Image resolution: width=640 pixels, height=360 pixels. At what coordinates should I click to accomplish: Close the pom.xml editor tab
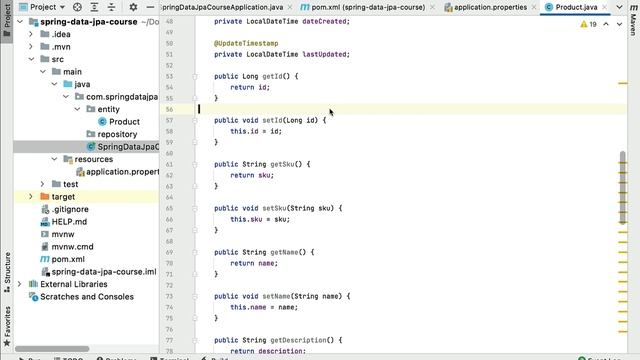pos(432,7)
